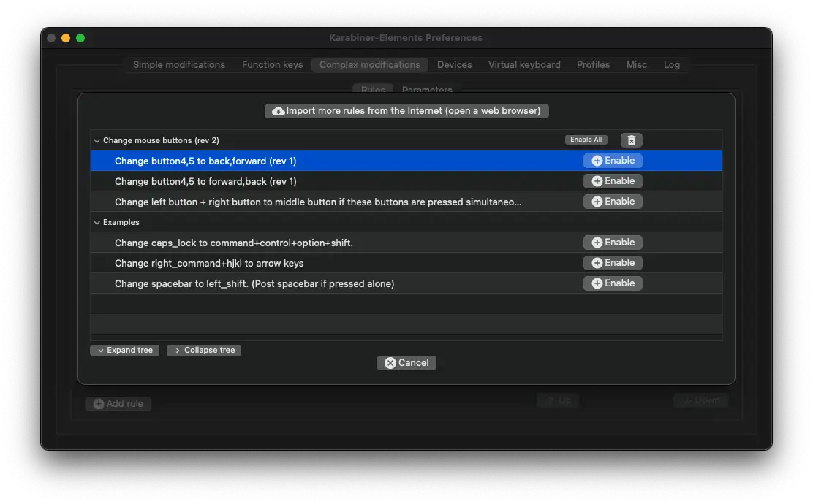This screenshot has width=813, height=504.
Task: Click the green zoom window button
Action: click(80, 38)
